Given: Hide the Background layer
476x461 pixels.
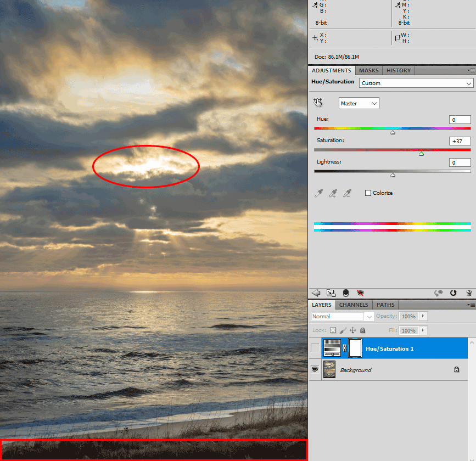Looking at the screenshot, I should pos(315,370).
